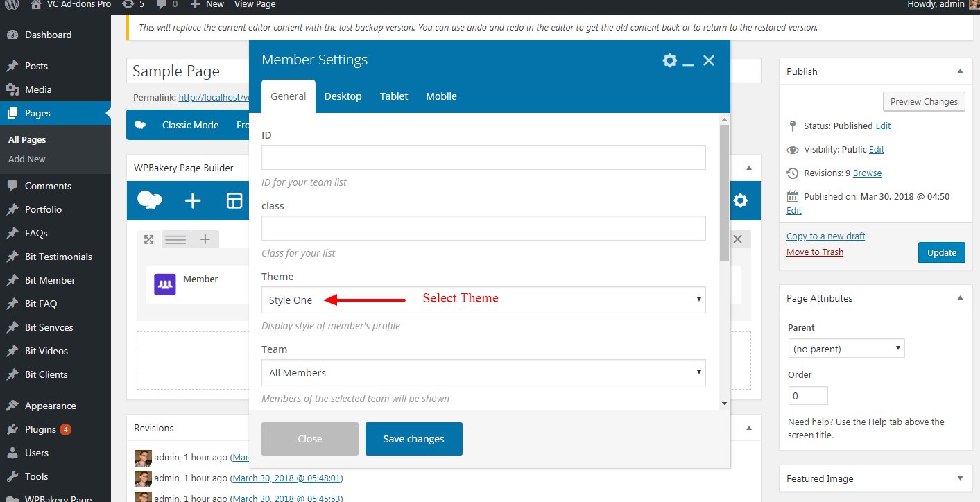Open the WPBakery templates layout icon

[234, 201]
